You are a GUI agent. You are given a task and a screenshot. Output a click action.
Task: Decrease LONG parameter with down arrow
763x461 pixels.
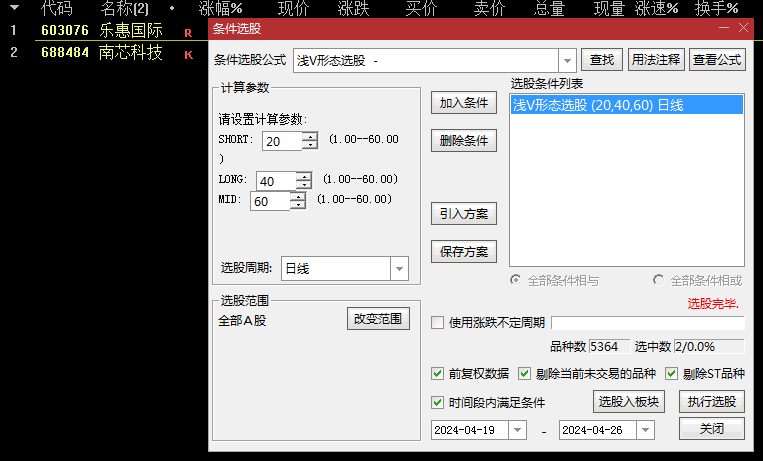point(304,185)
